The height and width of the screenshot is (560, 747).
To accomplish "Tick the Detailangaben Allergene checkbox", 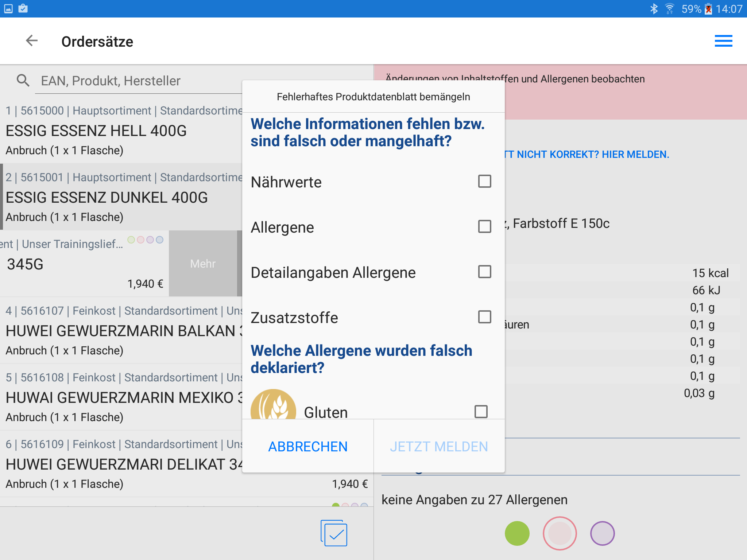I will 484,272.
